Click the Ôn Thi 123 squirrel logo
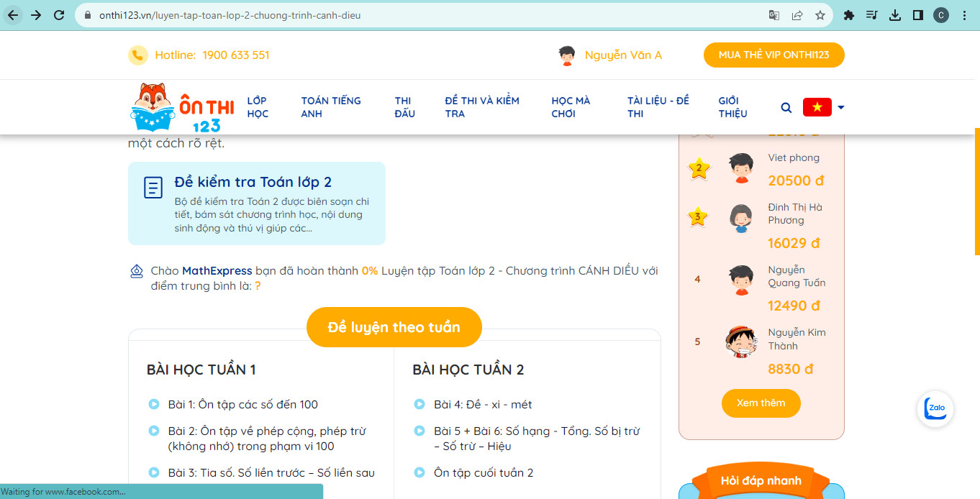 tap(183, 107)
